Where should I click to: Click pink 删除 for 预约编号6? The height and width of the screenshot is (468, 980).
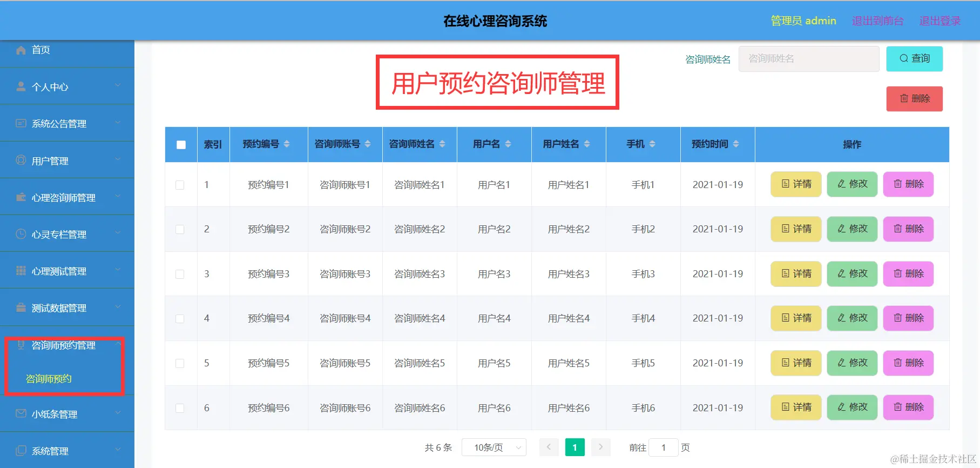(x=908, y=407)
